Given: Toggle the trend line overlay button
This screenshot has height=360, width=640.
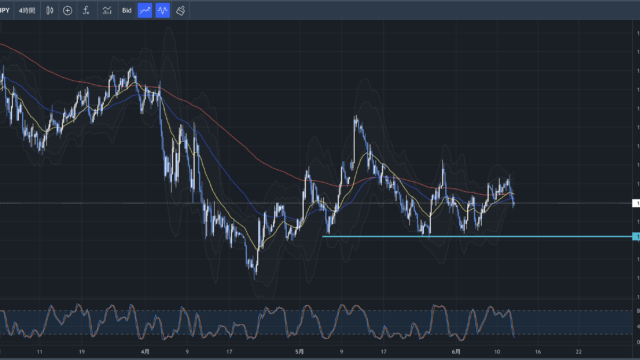Looking at the screenshot, I should pyautogui.click(x=145, y=11).
